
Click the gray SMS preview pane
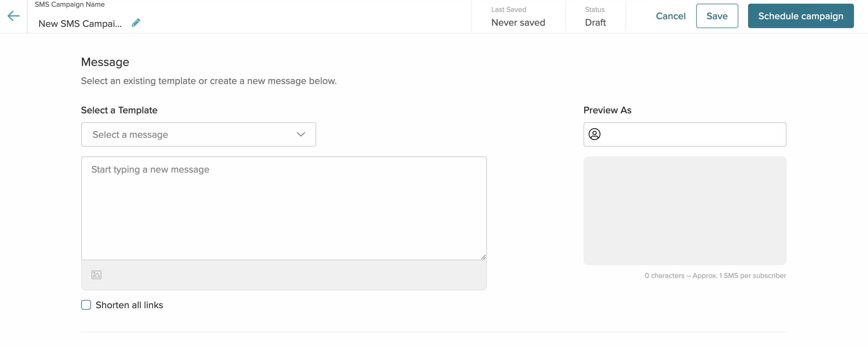pos(684,210)
